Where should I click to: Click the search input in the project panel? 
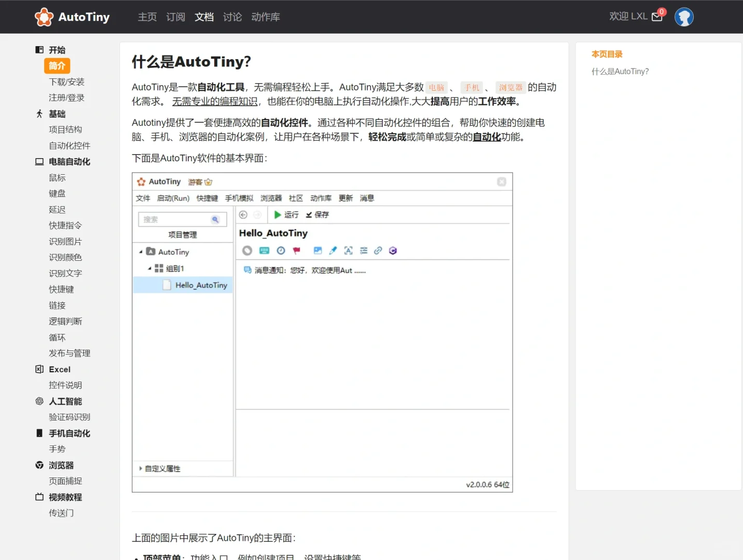pyautogui.click(x=179, y=219)
